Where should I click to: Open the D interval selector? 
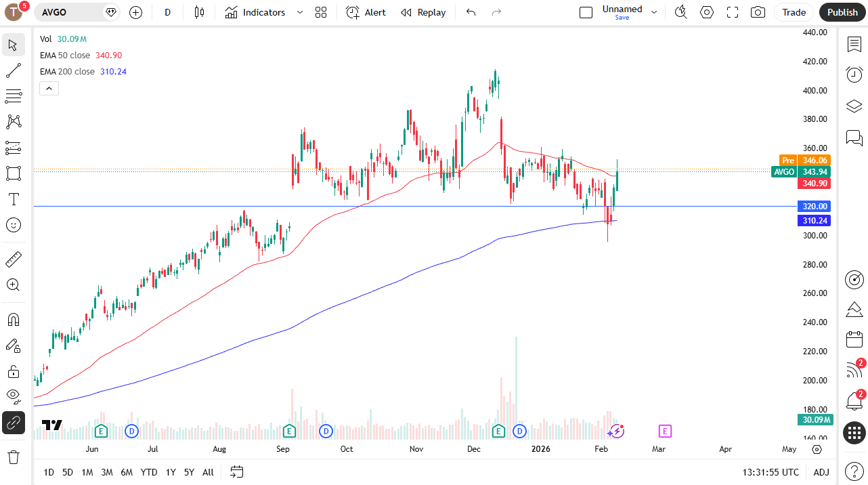[168, 12]
